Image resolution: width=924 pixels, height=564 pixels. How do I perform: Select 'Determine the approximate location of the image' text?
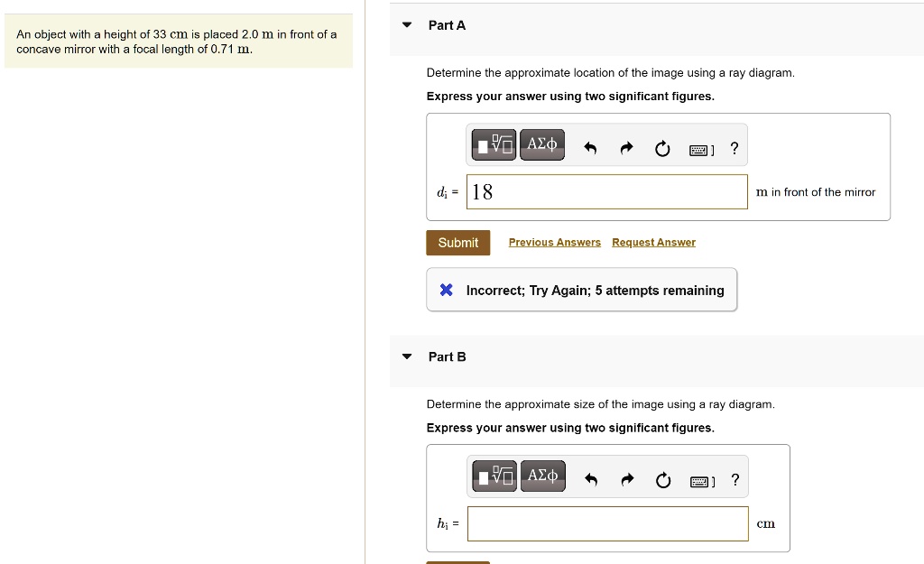tap(611, 73)
